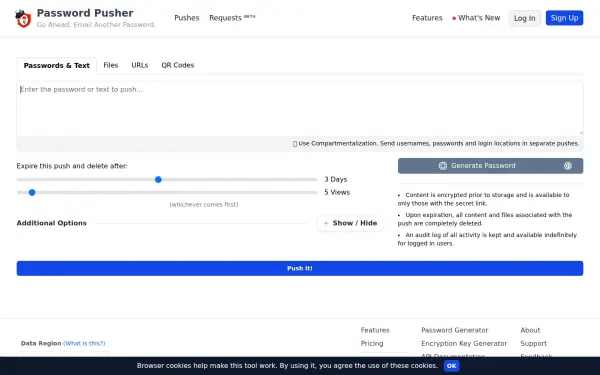600x375 pixels.
Task: Click the '5 Views' value label
Action: pyautogui.click(x=337, y=192)
